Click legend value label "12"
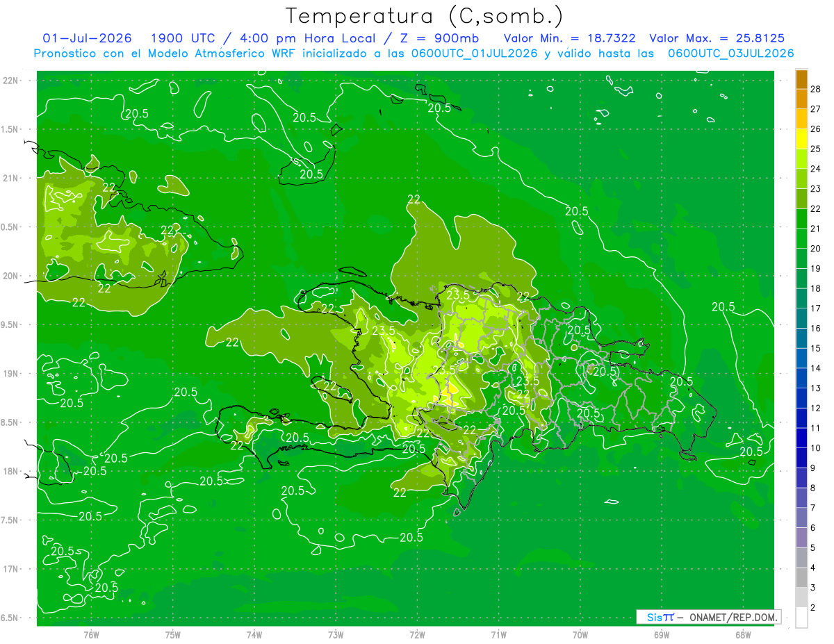 (x=816, y=408)
